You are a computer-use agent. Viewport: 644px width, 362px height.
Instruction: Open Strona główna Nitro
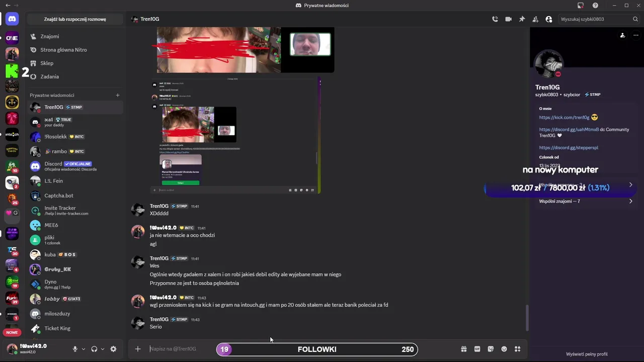point(75,50)
